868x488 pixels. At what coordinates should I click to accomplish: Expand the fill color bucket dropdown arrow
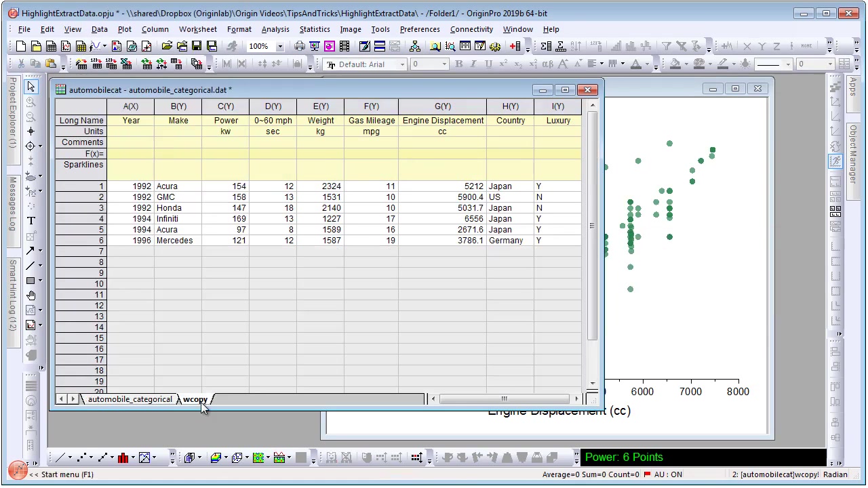click(x=686, y=64)
